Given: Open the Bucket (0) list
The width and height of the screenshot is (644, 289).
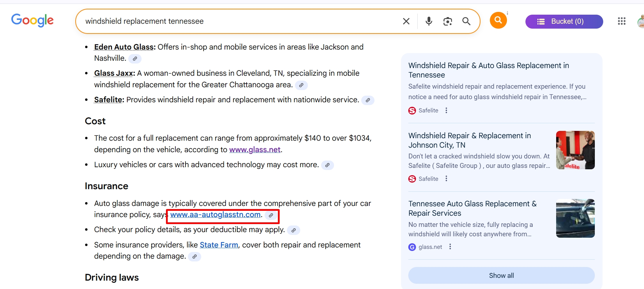Looking at the screenshot, I should pos(564,21).
